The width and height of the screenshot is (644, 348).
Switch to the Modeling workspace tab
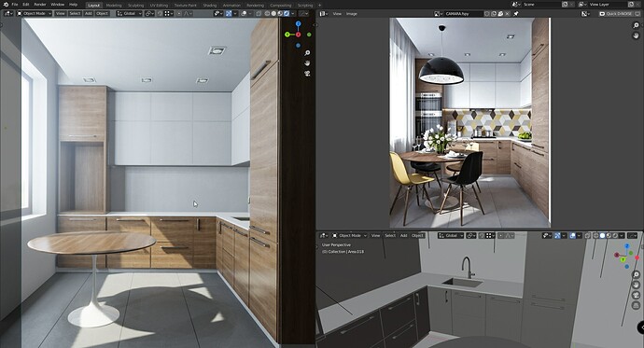click(114, 6)
